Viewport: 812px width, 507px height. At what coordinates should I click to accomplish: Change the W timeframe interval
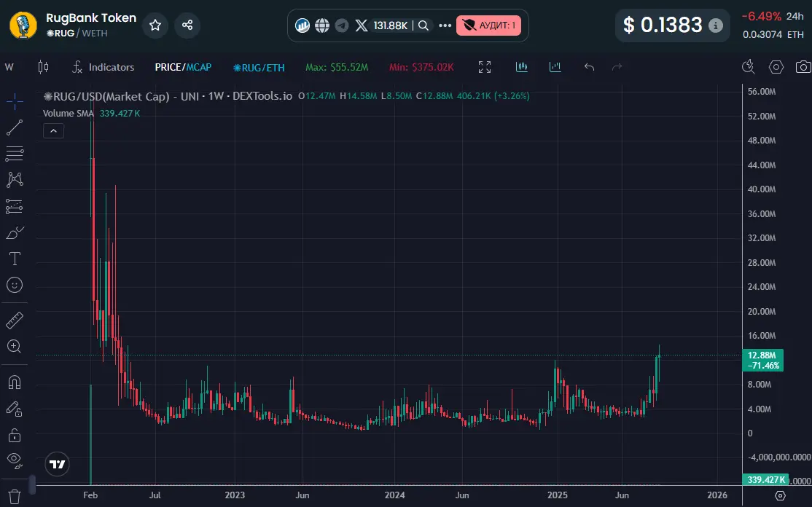click(9, 67)
